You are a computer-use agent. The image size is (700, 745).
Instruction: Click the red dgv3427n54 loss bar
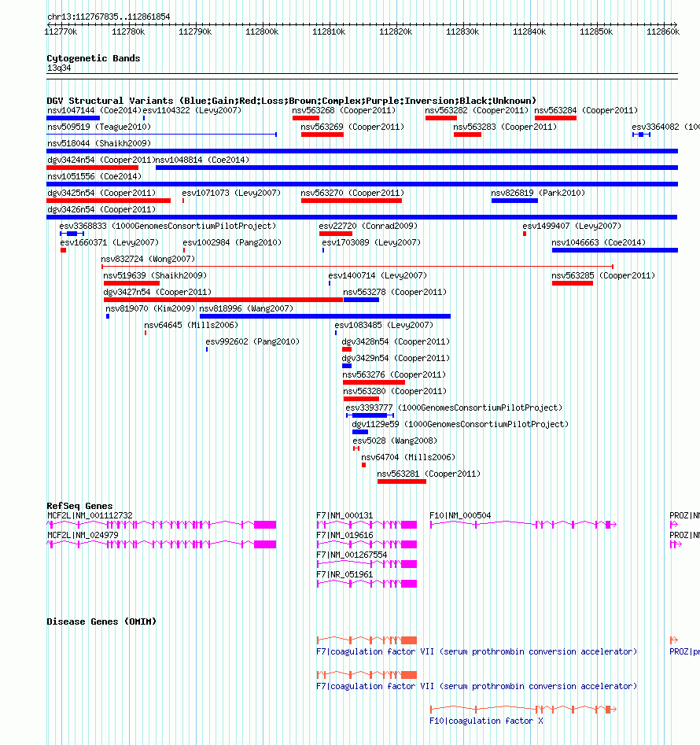click(223, 300)
